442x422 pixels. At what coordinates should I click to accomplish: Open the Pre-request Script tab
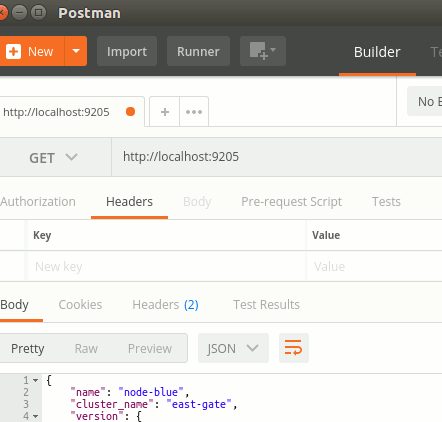tap(291, 202)
